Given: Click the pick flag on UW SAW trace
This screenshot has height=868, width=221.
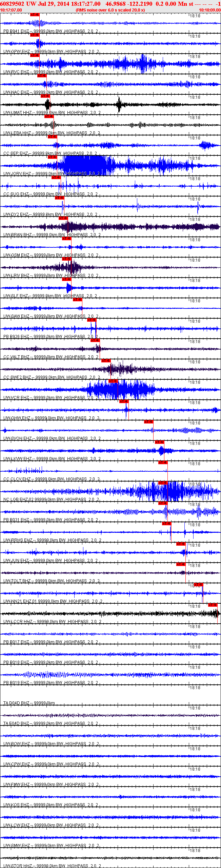Looking at the screenshot, I should point(78,300).
